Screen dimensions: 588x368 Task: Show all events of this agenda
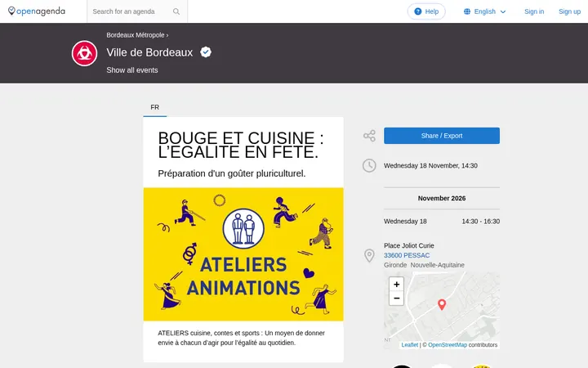tap(132, 70)
